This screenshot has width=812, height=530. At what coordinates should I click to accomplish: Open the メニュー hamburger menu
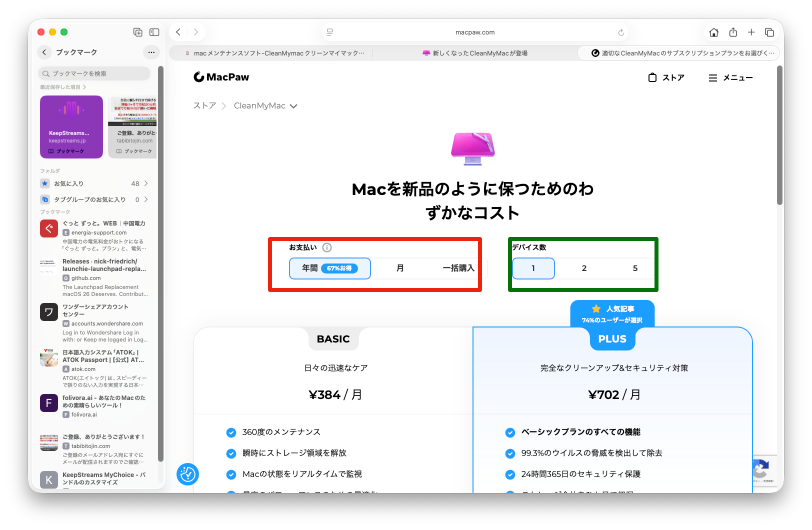tap(730, 77)
